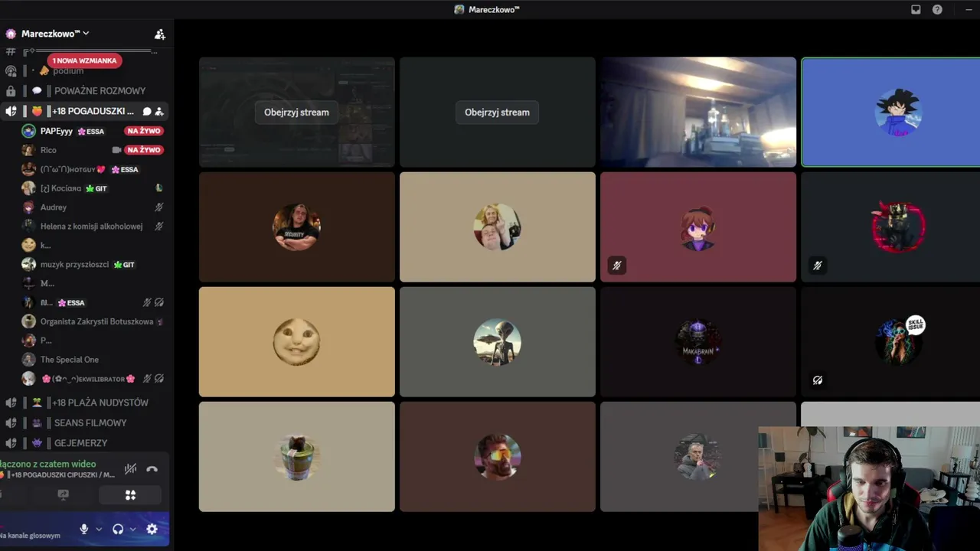This screenshot has height=551, width=980.
Task: Click invite icon on +18 POGADUSZKI channel
Action: pos(159,111)
